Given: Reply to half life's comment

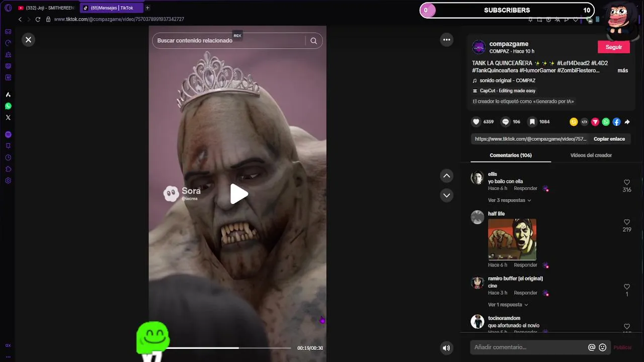Looking at the screenshot, I should 525,265.
